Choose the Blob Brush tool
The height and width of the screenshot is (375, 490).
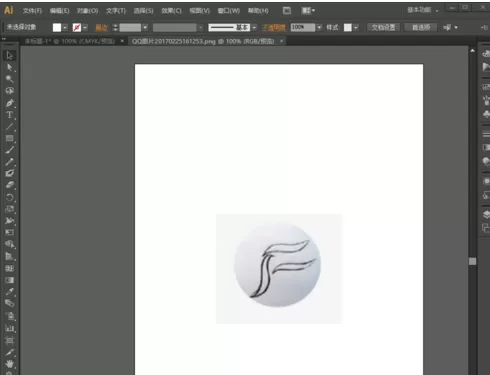9,173
